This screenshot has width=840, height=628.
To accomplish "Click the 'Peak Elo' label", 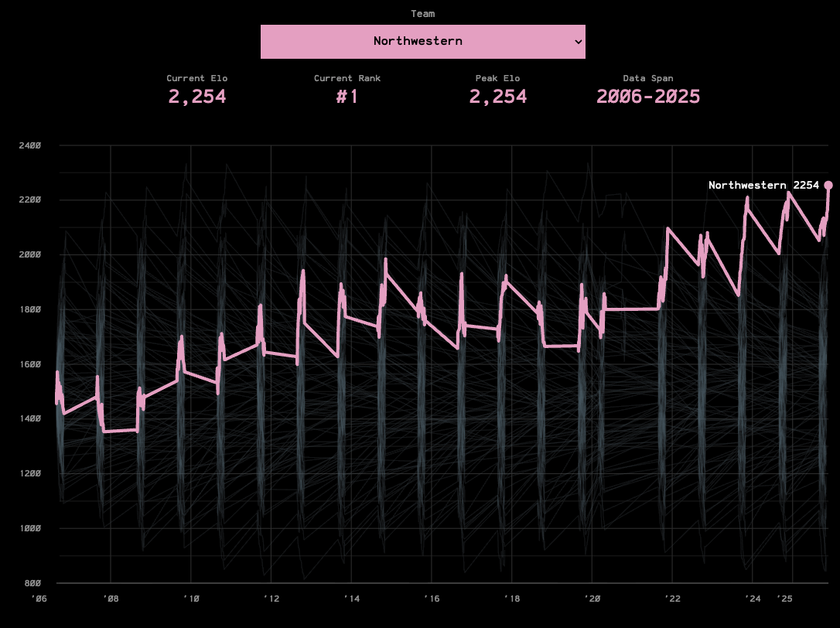I will [497, 78].
